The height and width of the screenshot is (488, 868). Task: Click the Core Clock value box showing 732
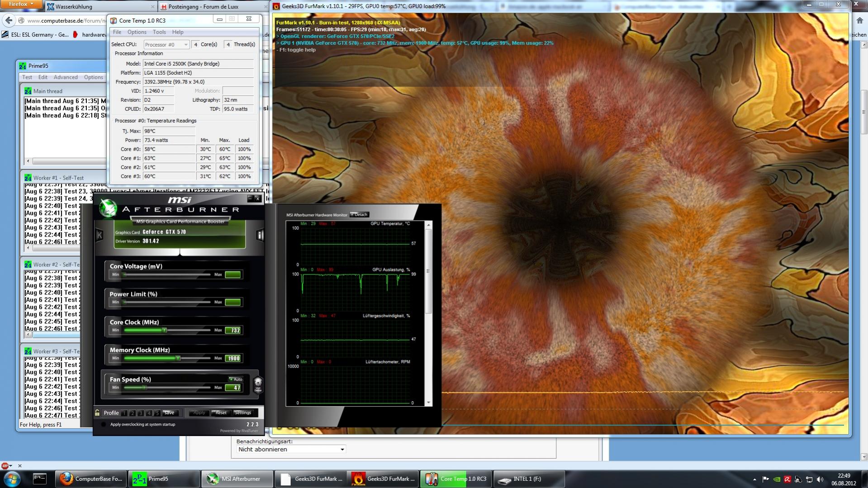(x=233, y=330)
